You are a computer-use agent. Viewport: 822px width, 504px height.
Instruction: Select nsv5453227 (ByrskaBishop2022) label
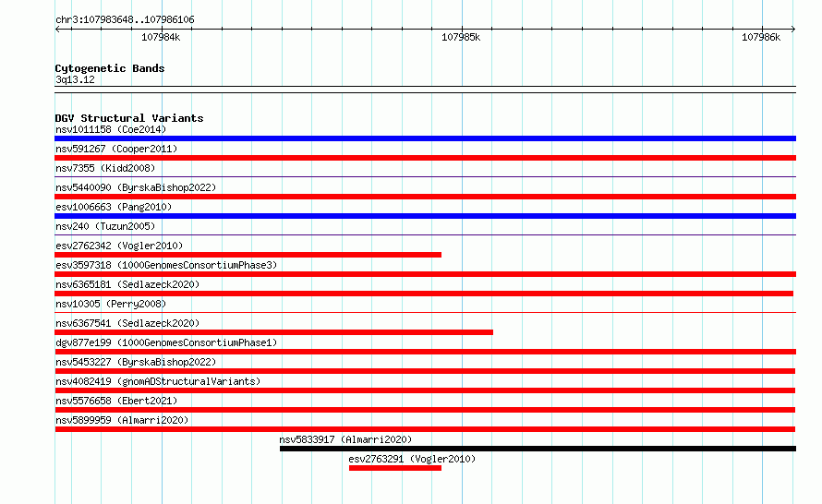point(136,362)
